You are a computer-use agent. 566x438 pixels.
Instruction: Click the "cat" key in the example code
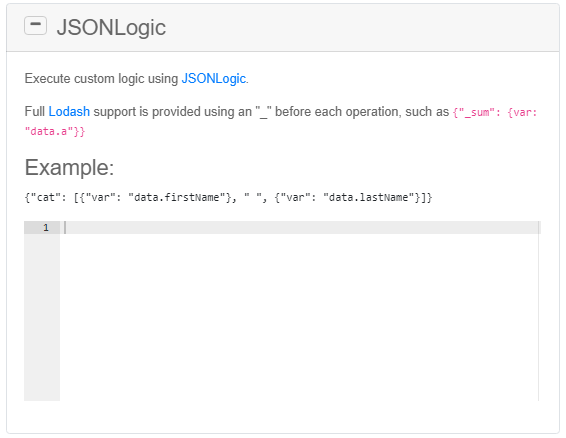click(x=43, y=198)
